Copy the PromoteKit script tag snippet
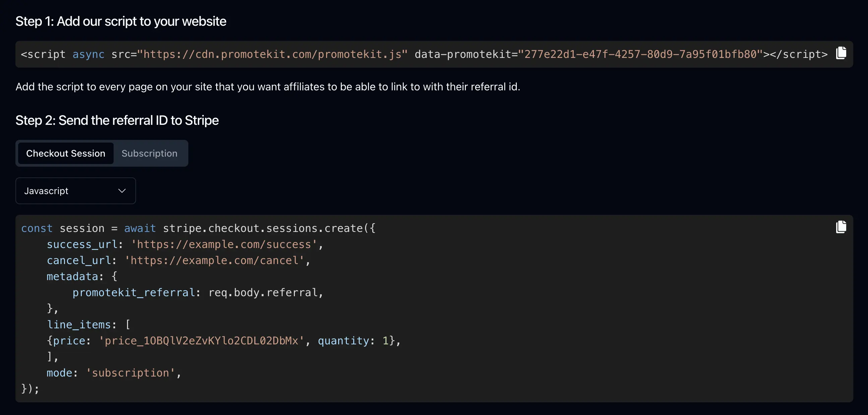Screen dimensions: 868x415 [841, 53]
